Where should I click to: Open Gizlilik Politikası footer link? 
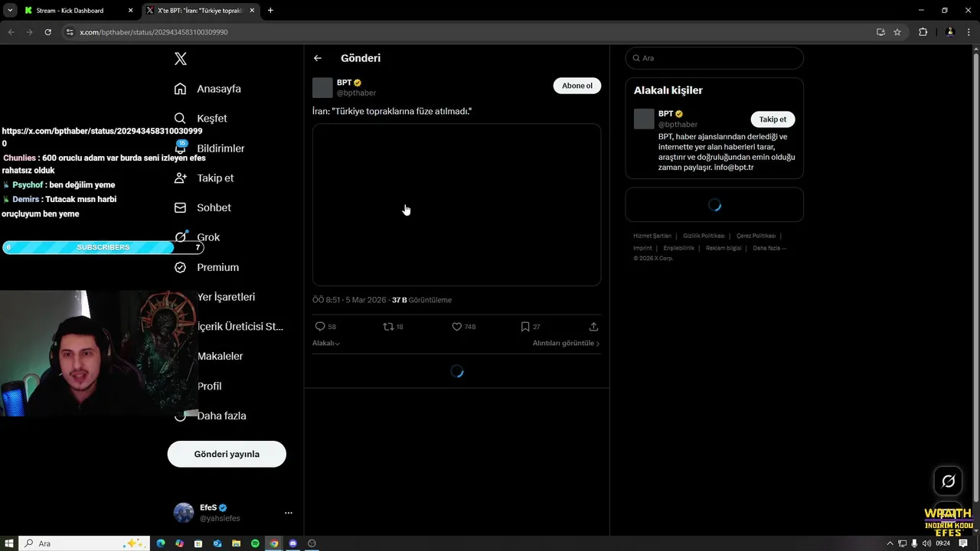click(704, 236)
